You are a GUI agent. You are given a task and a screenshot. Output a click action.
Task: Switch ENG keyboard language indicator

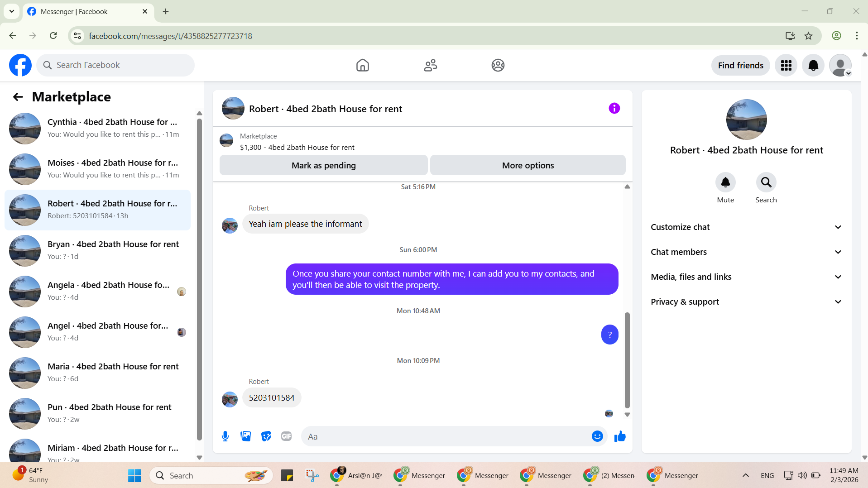point(767,475)
